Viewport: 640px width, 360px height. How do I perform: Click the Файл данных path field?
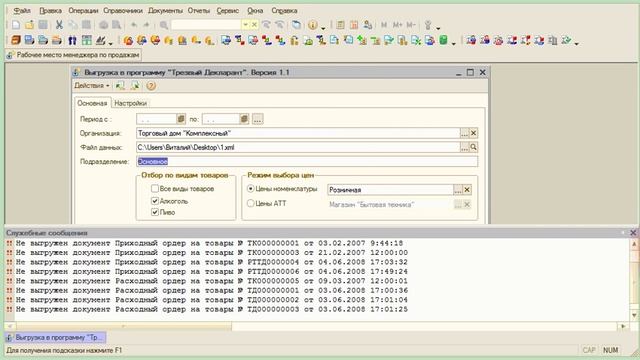298,147
